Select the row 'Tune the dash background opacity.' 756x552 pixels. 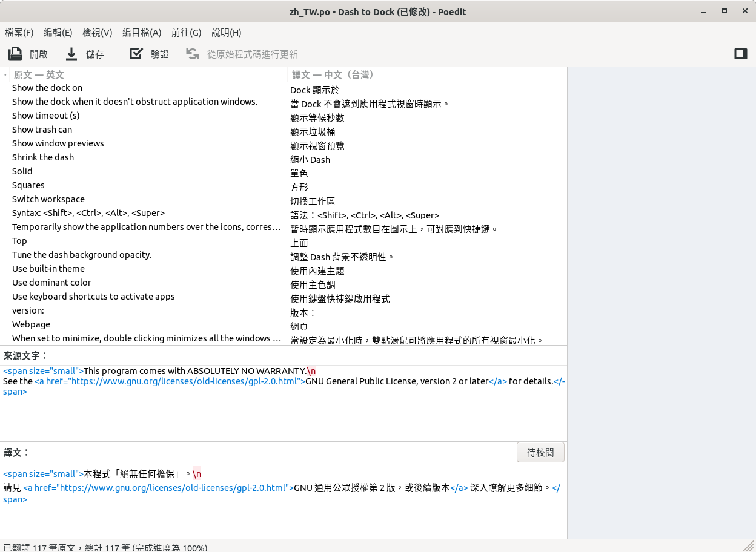283,255
